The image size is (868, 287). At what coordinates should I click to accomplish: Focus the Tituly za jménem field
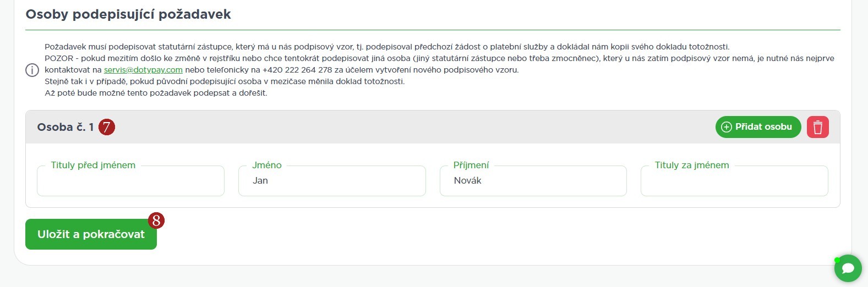pyautogui.click(x=734, y=181)
